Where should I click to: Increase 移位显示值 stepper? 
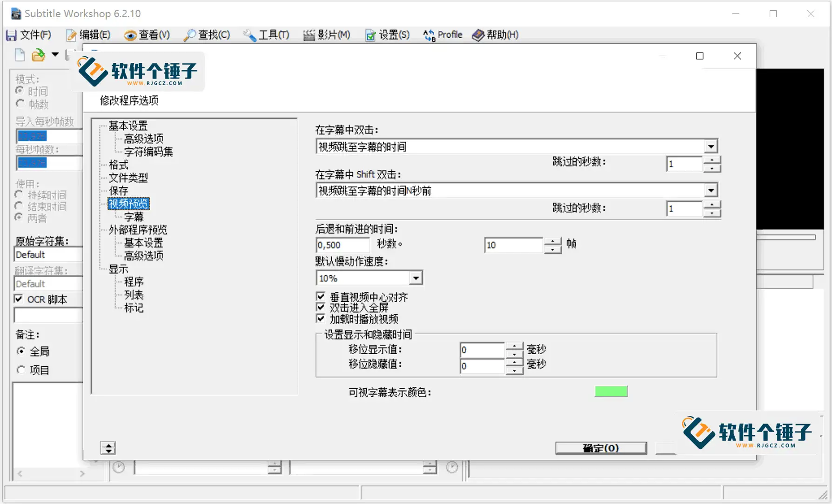point(514,346)
